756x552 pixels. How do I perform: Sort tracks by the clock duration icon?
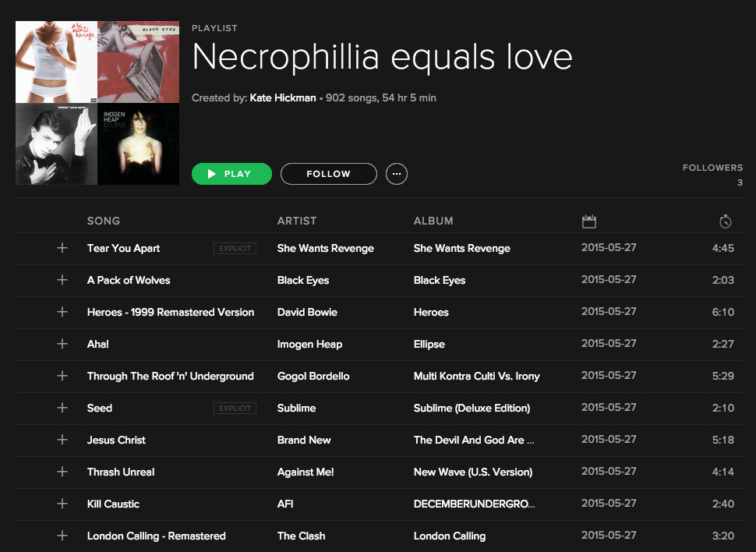tap(725, 221)
